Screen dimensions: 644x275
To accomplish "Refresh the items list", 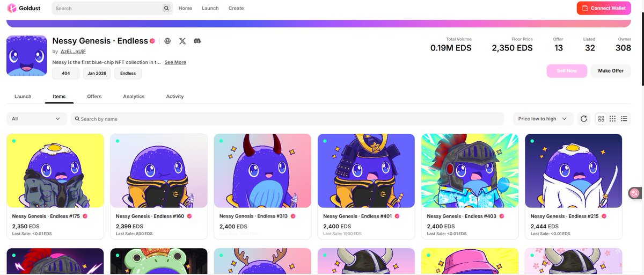I will pyautogui.click(x=584, y=119).
